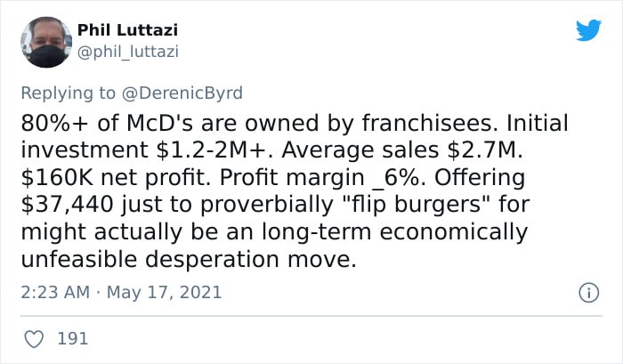Screen dimensions: 623x364
Task: Open the tweet info circle icon
Action: point(588,293)
